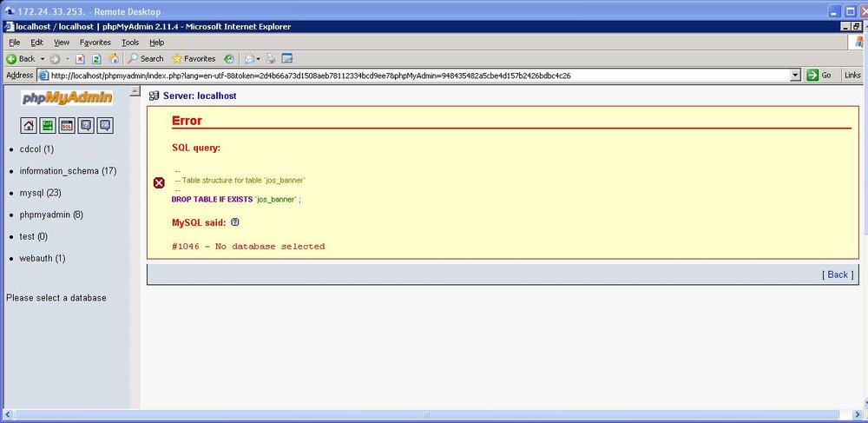Open the IE Search toolbar button

coord(146,59)
